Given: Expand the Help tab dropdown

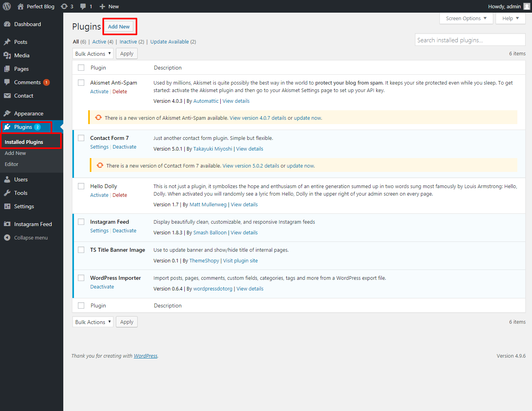Looking at the screenshot, I should pos(510,19).
